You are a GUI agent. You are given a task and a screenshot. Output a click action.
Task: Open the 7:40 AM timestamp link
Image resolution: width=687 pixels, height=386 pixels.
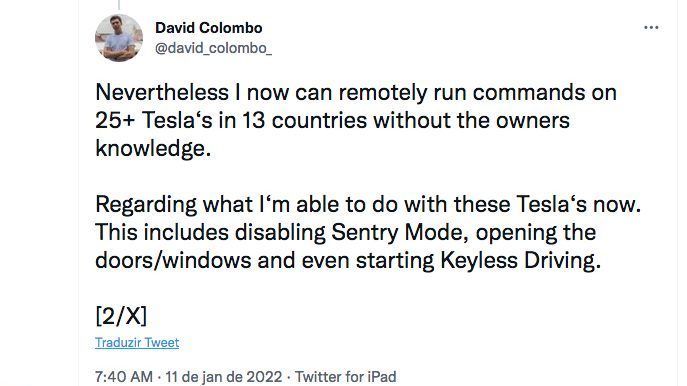(x=124, y=377)
